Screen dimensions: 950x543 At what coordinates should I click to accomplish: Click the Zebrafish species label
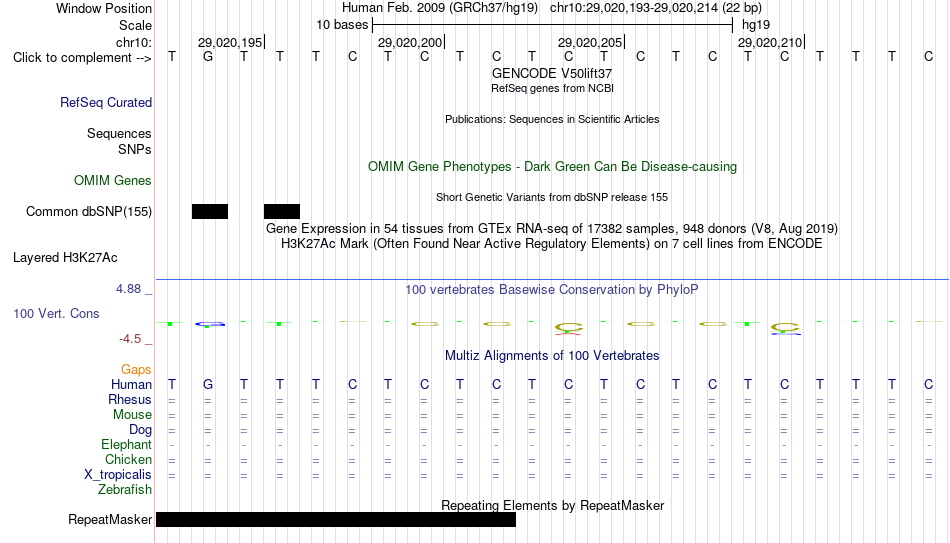pyautogui.click(x=125, y=490)
